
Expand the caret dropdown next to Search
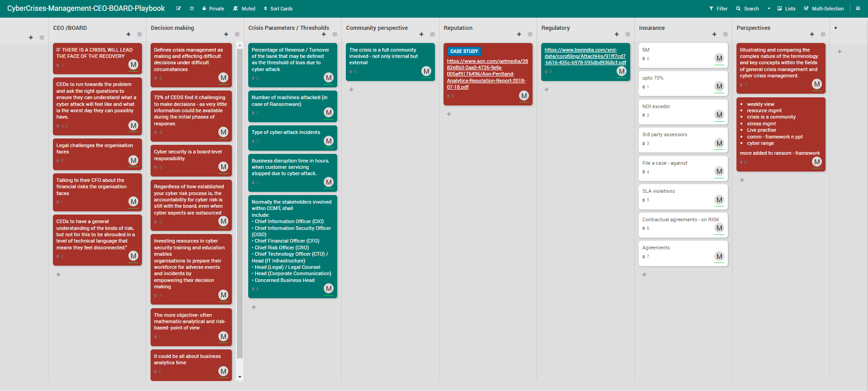click(769, 9)
